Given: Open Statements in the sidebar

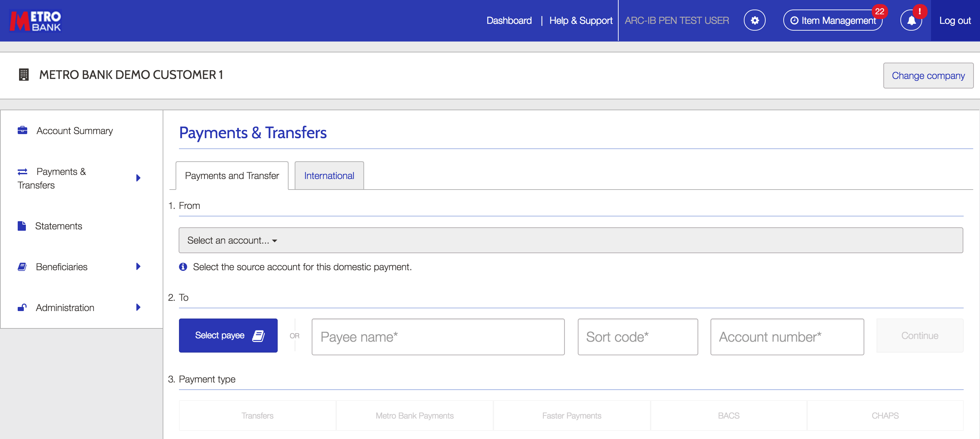Looking at the screenshot, I should (59, 226).
